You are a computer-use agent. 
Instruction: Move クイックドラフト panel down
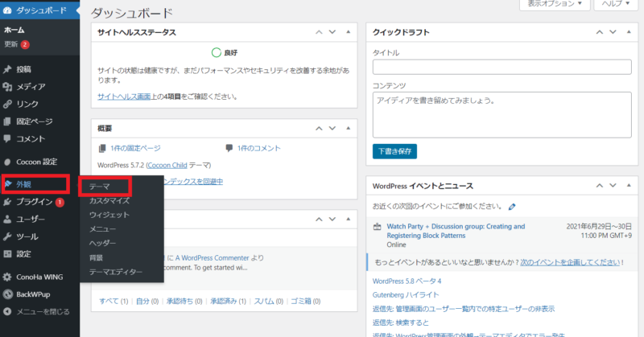(x=613, y=32)
